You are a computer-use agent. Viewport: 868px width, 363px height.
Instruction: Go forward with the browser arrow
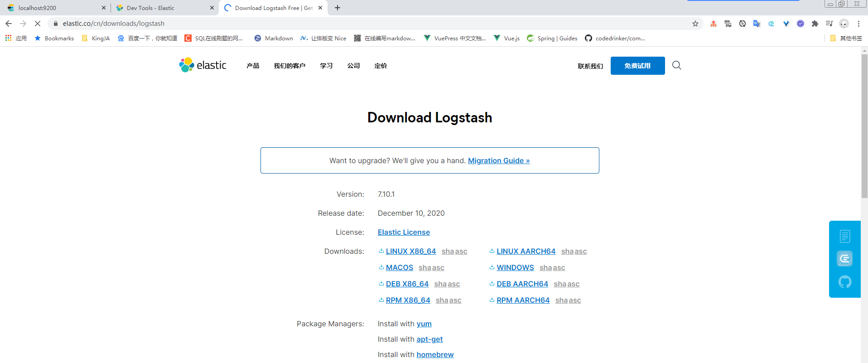23,24
